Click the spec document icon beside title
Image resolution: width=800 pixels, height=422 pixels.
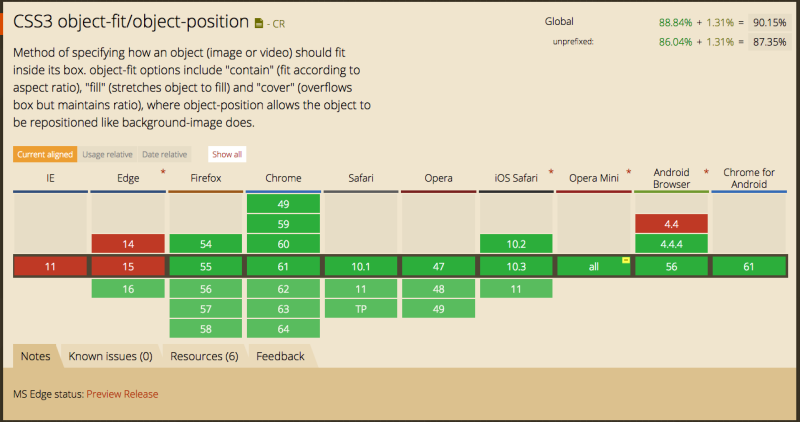259,23
